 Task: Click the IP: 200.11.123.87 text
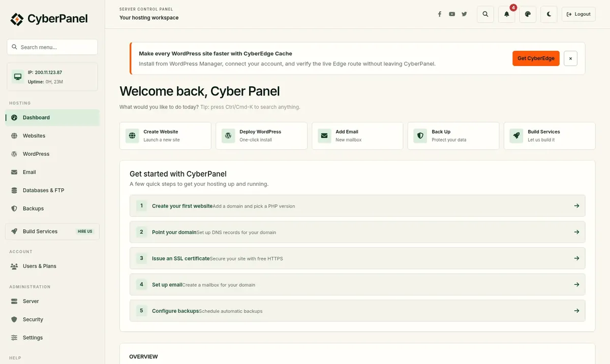pos(45,73)
